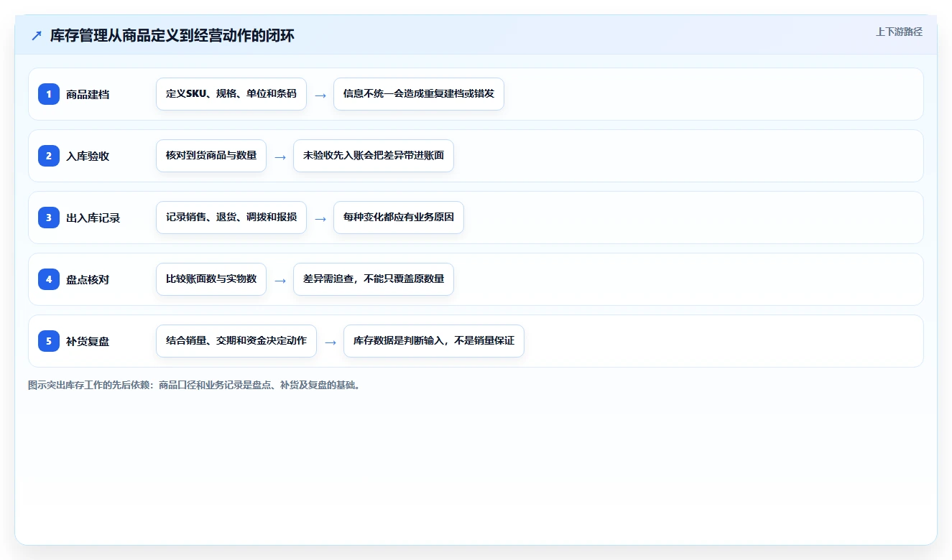952x560 pixels.
Task: Click the 定义SKU、规格、单位和条码 box
Action: click(231, 94)
